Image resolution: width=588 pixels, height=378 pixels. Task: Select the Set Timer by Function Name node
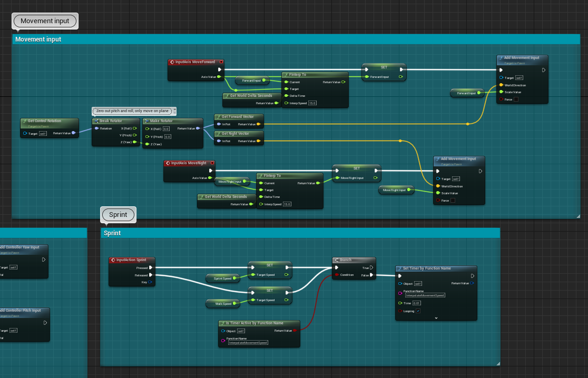click(436, 293)
